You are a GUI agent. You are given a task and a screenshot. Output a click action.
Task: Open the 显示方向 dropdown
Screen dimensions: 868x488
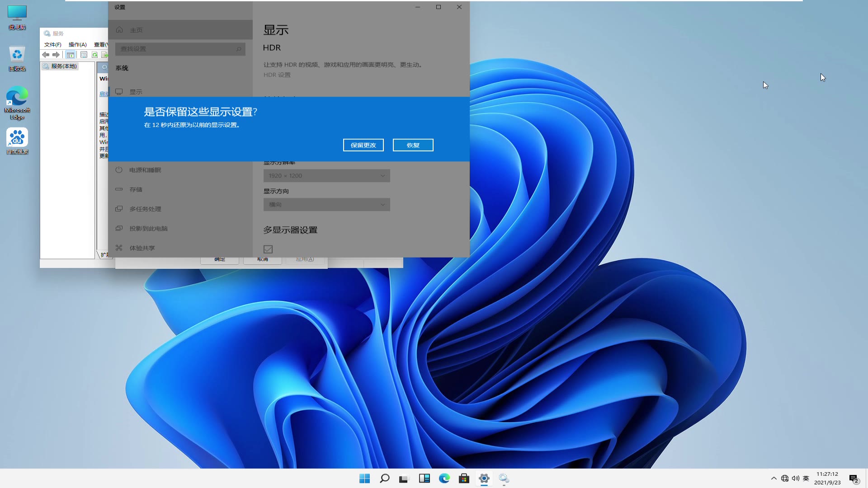[326, 204]
